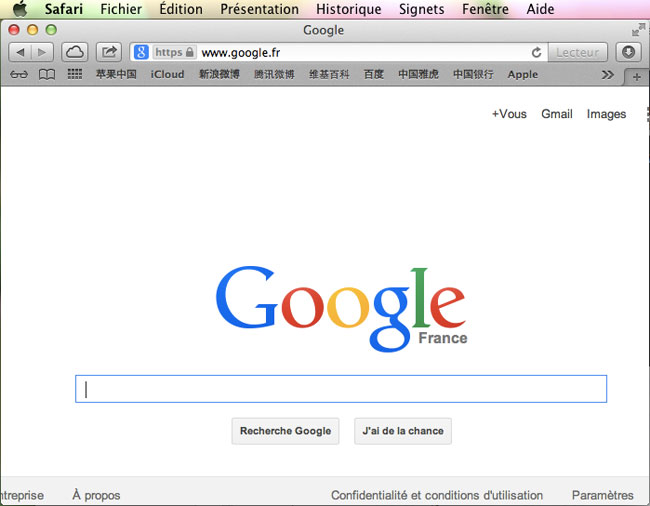Open the Historique menu
The height and width of the screenshot is (506, 650).
point(349,9)
